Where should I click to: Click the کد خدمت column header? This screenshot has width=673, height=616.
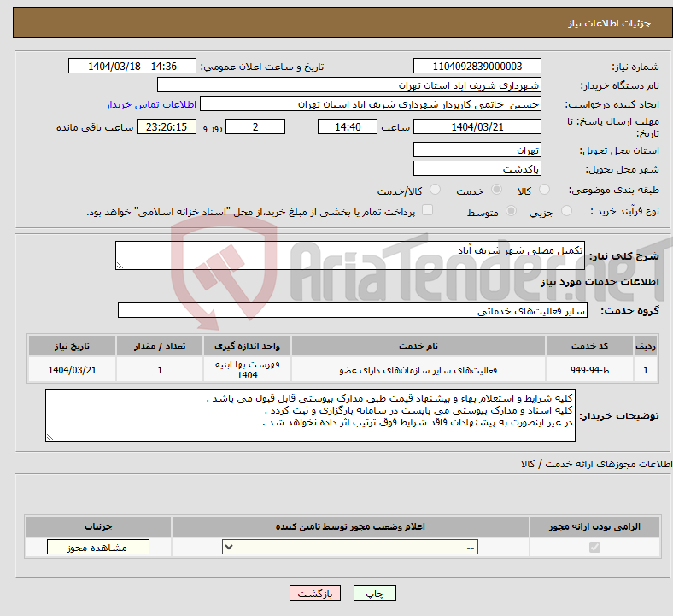[x=590, y=346]
